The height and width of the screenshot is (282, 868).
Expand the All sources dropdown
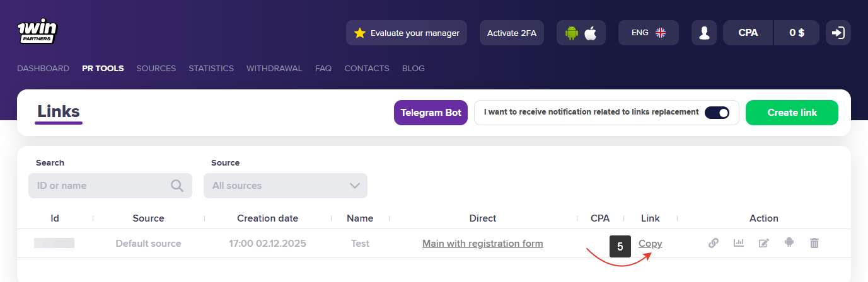pyautogui.click(x=286, y=186)
